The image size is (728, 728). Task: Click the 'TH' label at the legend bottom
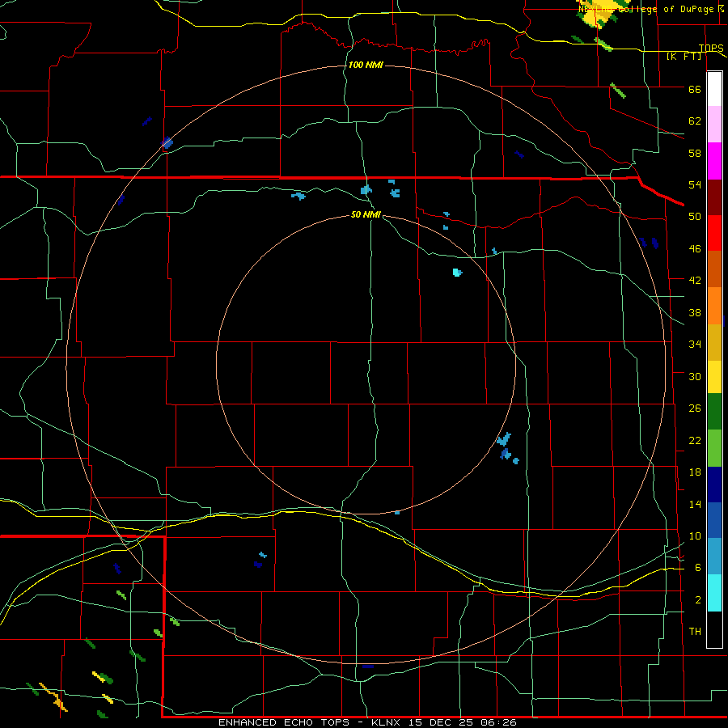pos(695,631)
